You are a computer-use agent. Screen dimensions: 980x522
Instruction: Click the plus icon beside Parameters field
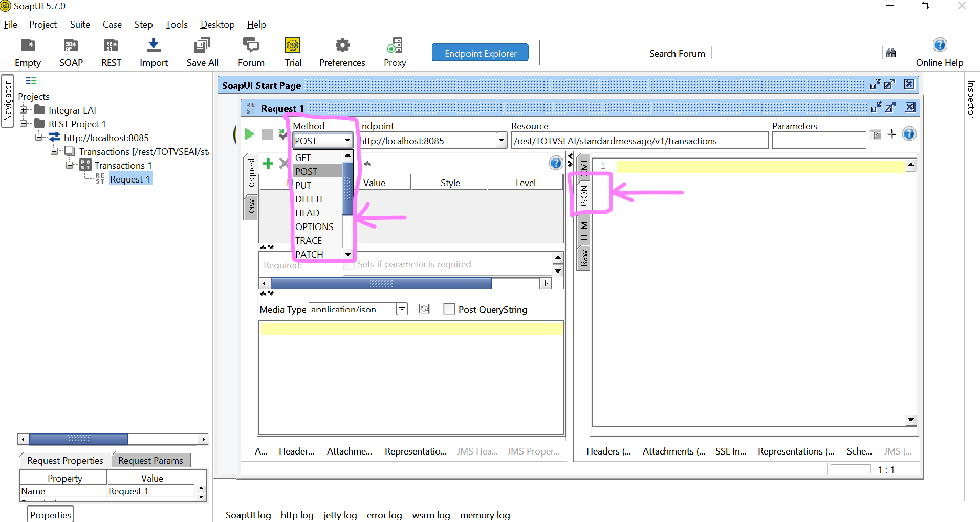click(x=892, y=134)
